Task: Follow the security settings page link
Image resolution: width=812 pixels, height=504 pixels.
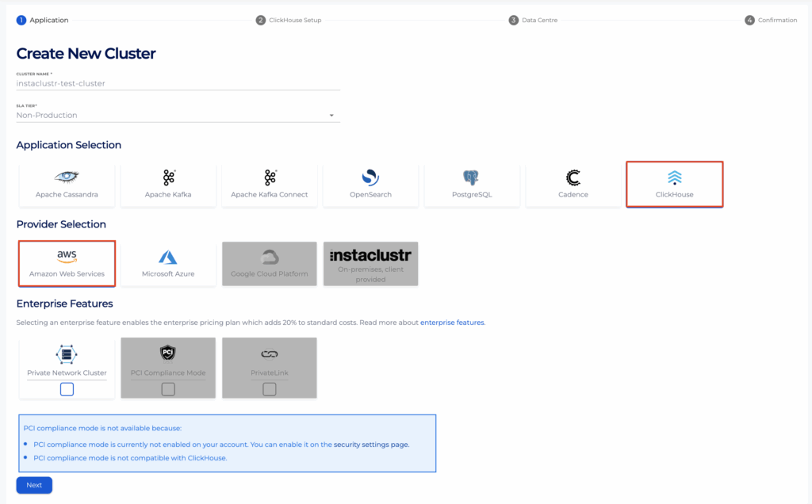Action: click(x=371, y=445)
